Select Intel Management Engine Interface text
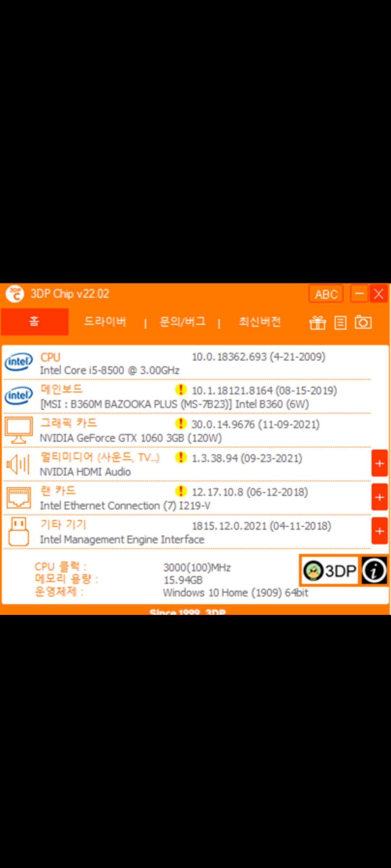 click(122, 540)
